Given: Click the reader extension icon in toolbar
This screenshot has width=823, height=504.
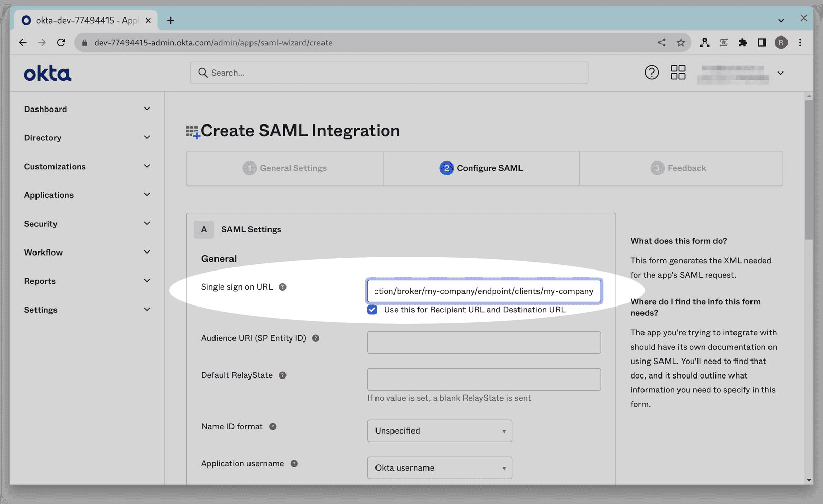Looking at the screenshot, I should click(x=724, y=43).
